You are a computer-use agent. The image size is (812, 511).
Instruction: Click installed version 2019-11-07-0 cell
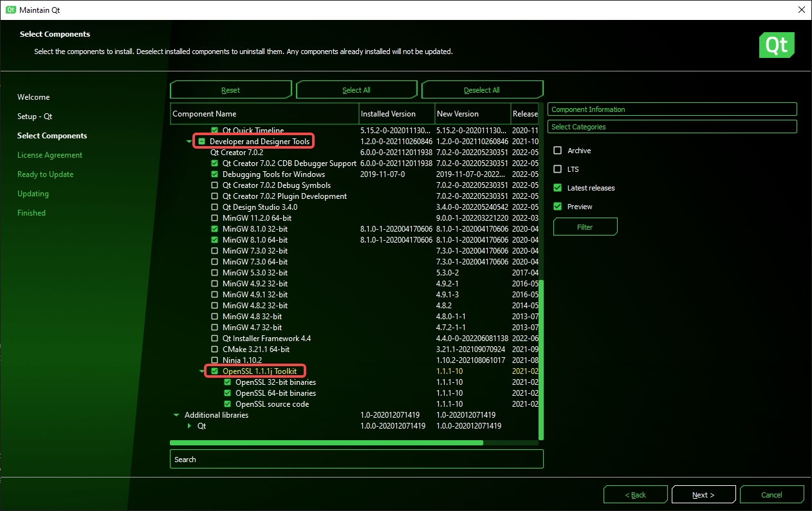click(383, 174)
